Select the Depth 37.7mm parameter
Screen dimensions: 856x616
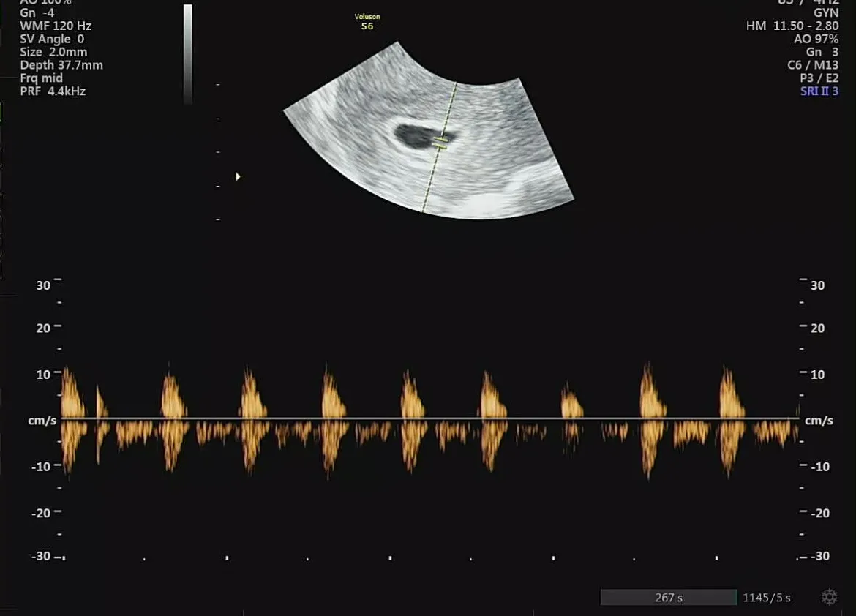click(x=61, y=65)
